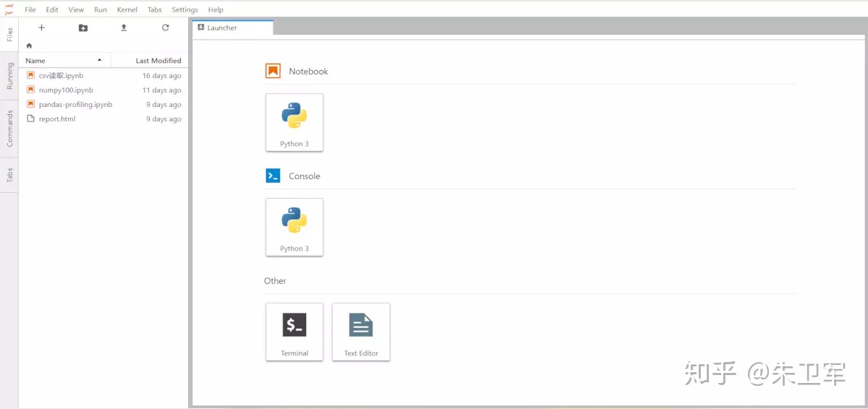Image resolution: width=868 pixels, height=409 pixels.
Task: Click the Notebook section heading
Action: tap(308, 71)
